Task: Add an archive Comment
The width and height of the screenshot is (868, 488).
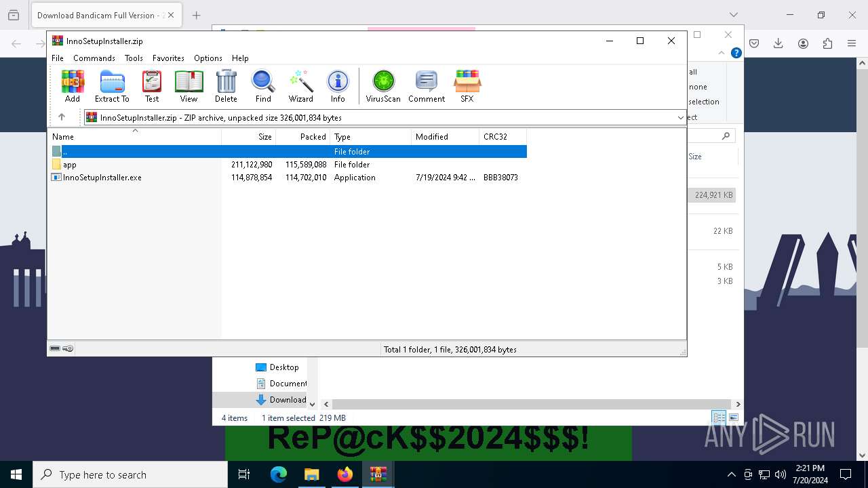Action: (x=427, y=86)
